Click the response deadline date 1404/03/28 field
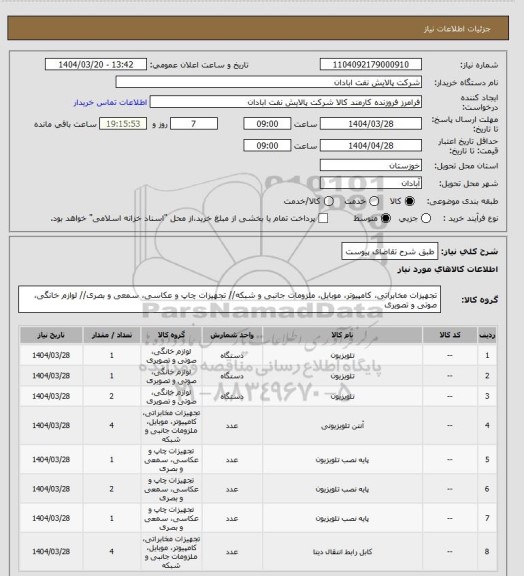This screenshot has height=576, width=524. 371,124
